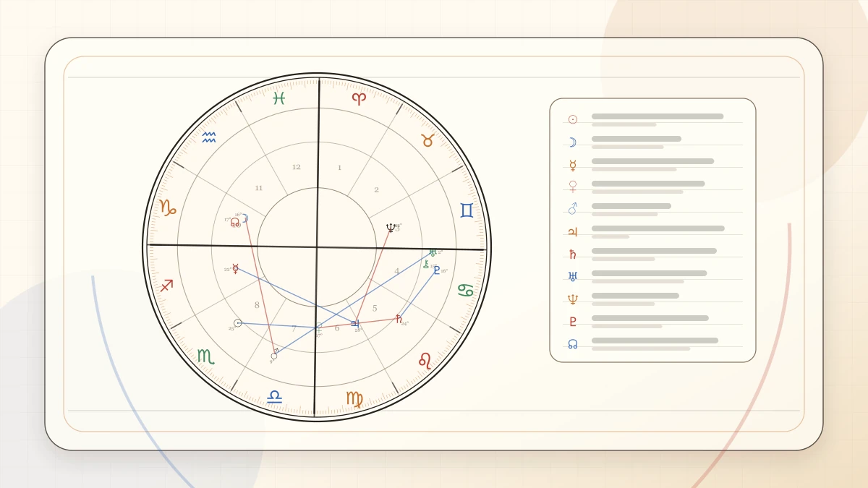Select the Scorpio glyph on the zodiac ring
Image resolution: width=868 pixels, height=488 pixels.
(x=206, y=356)
